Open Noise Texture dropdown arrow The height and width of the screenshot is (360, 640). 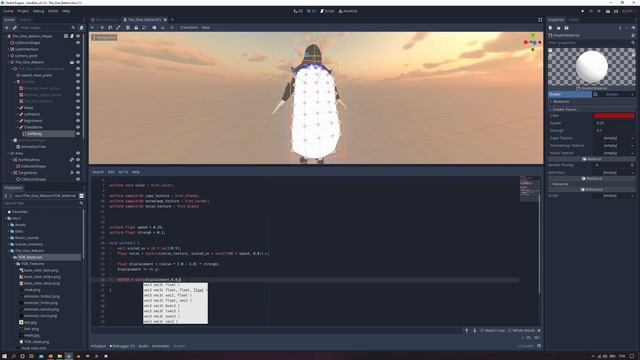tap(633, 153)
